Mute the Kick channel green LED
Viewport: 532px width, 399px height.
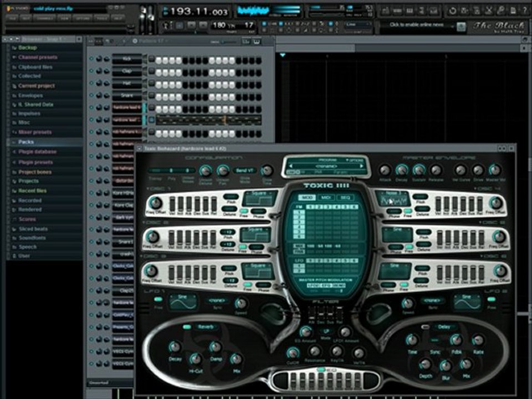point(91,59)
